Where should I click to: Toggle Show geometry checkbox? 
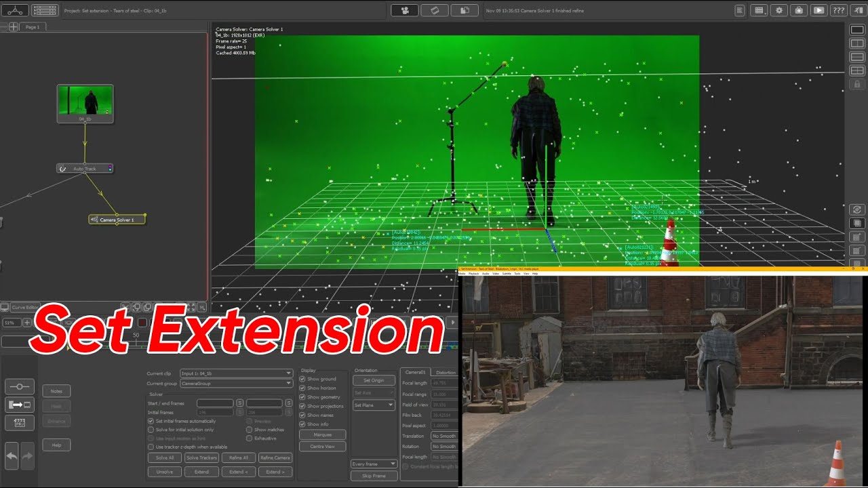click(302, 397)
